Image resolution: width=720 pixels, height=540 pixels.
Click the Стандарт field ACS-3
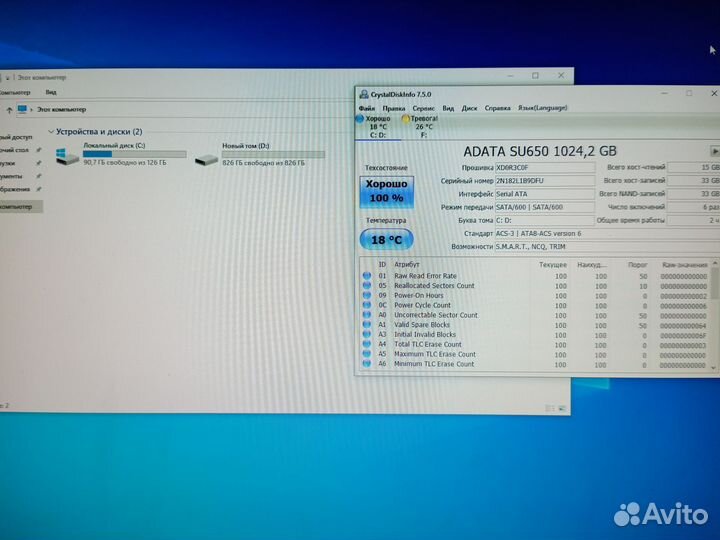[607, 234]
